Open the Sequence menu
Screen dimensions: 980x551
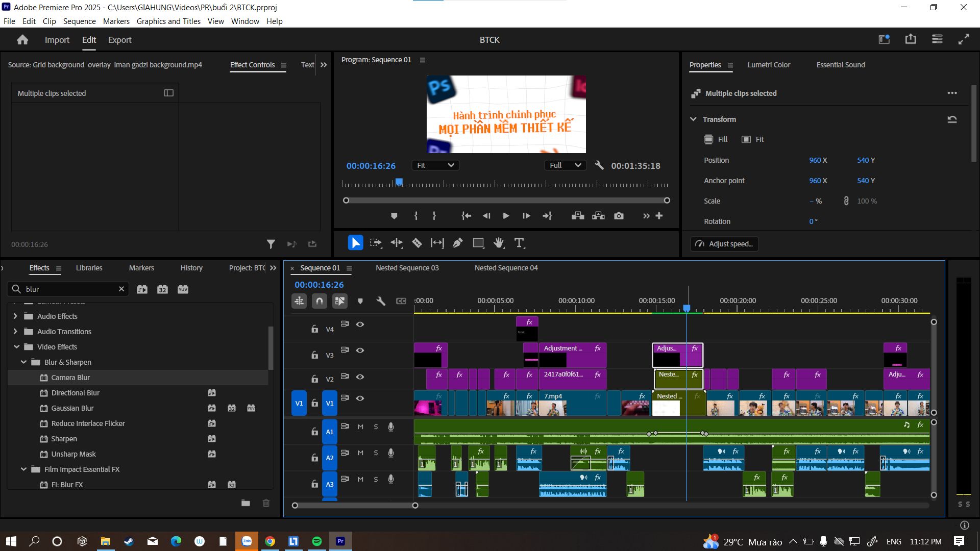pyautogui.click(x=79, y=21)
